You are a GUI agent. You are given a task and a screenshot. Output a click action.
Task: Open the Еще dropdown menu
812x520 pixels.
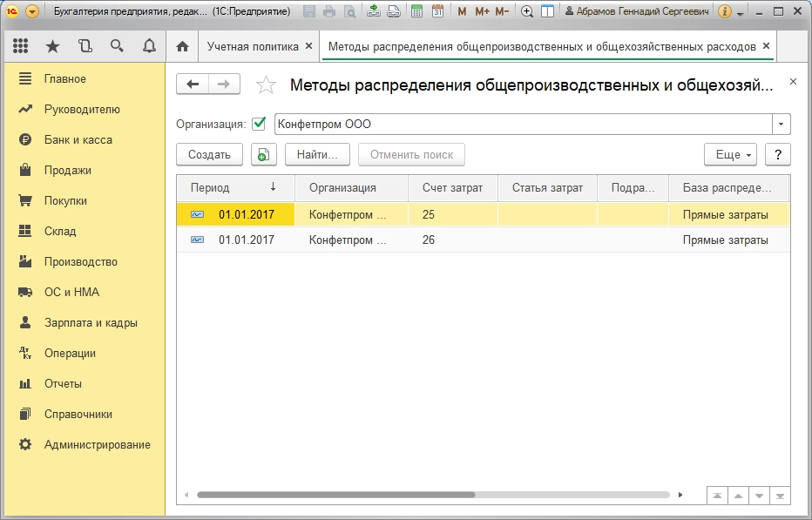pyautogui.click(x=730, y=155)
